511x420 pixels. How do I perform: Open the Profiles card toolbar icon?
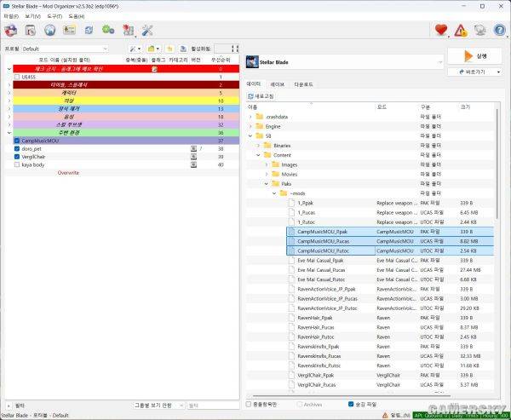pyautogui.click(x=70, y=30)
